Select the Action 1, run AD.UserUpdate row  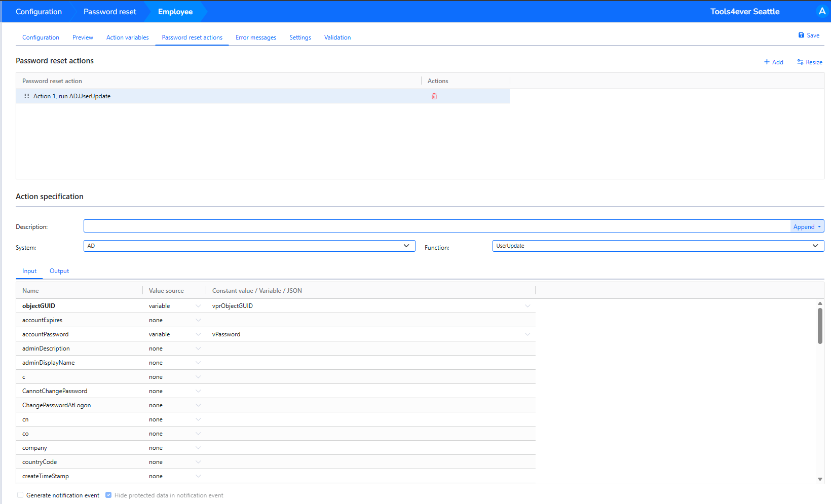(263, 96)
